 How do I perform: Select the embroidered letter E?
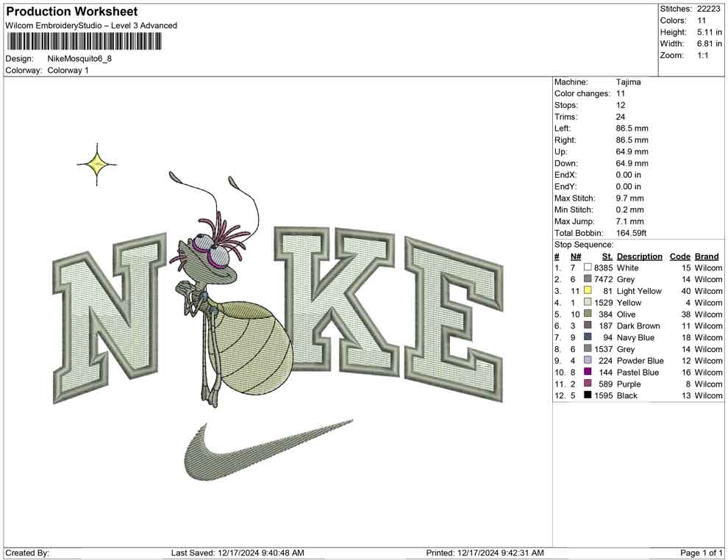(x=454, y=319)
